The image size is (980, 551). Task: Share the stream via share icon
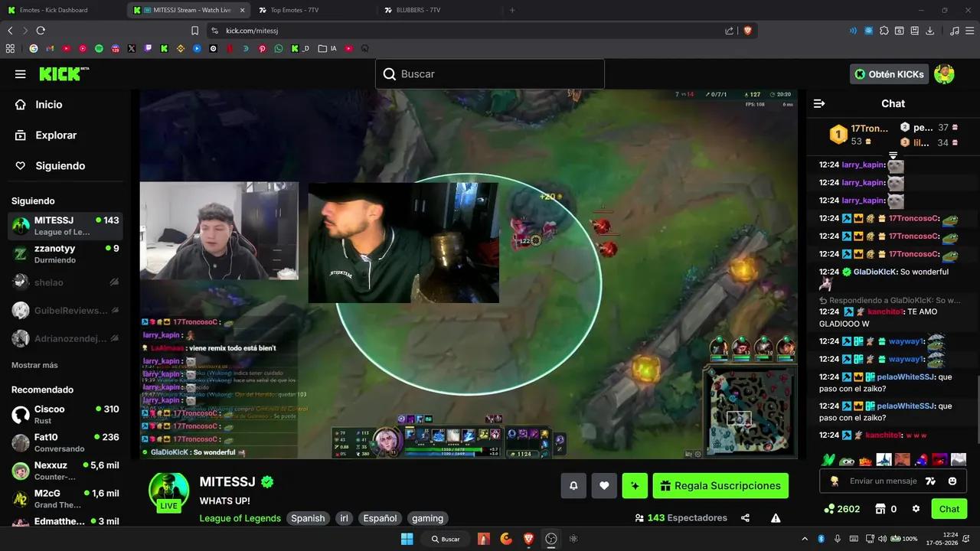[x=746, y=518]
